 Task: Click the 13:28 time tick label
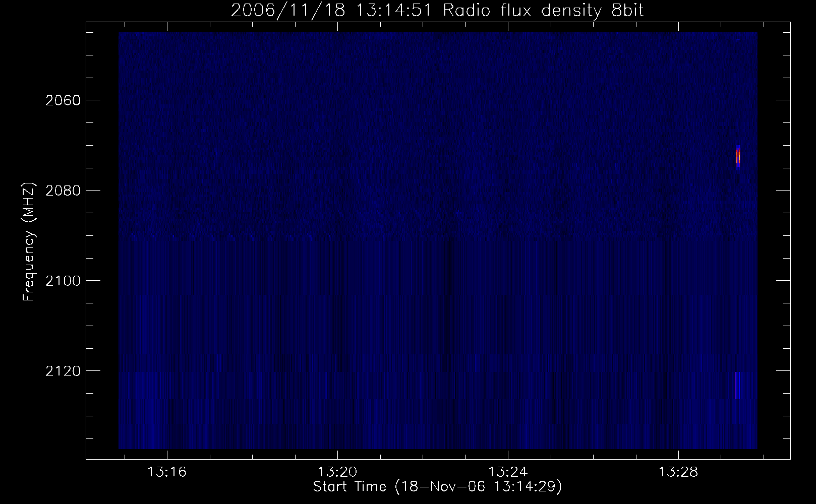coord(678,472)
